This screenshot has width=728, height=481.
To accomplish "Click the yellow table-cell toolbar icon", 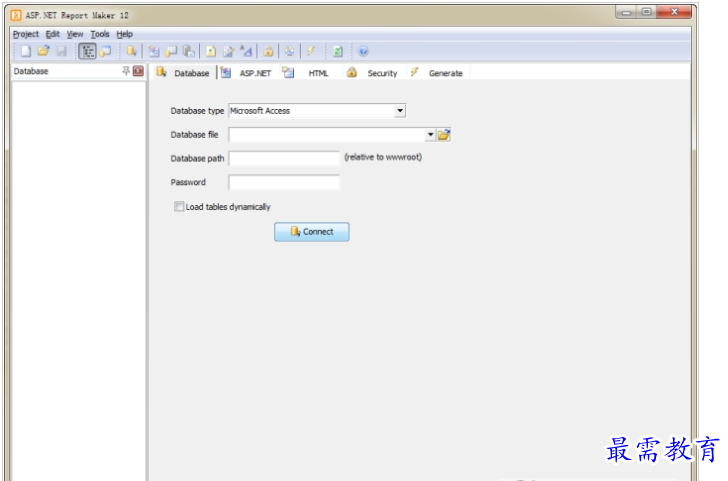I will click(x=171, y=51).
